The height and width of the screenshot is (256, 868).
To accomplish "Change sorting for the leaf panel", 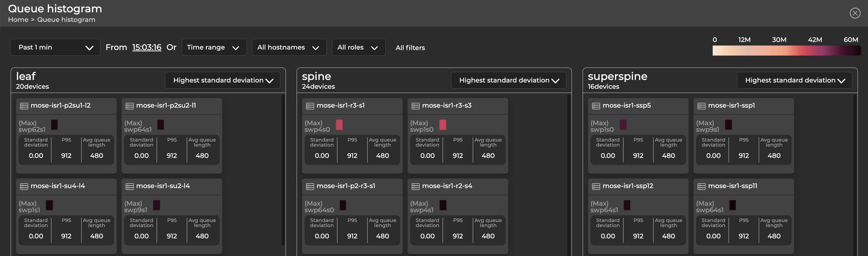I will click(222, 80).
